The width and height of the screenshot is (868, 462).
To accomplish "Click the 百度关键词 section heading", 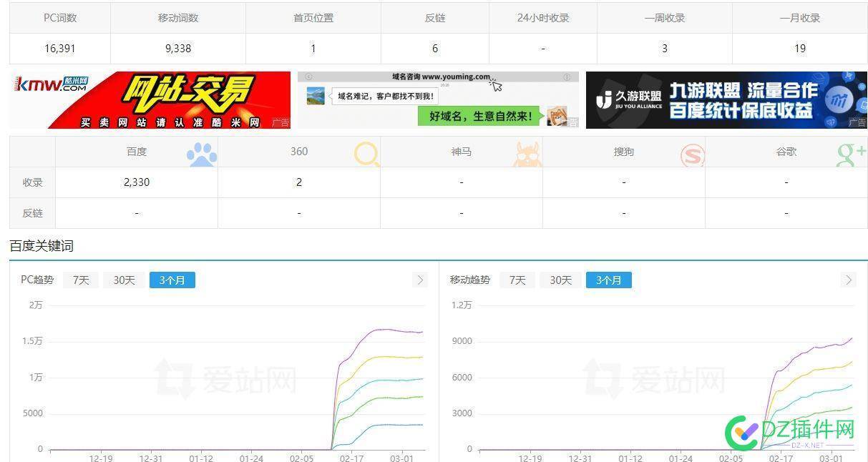I will coord(42,246).
